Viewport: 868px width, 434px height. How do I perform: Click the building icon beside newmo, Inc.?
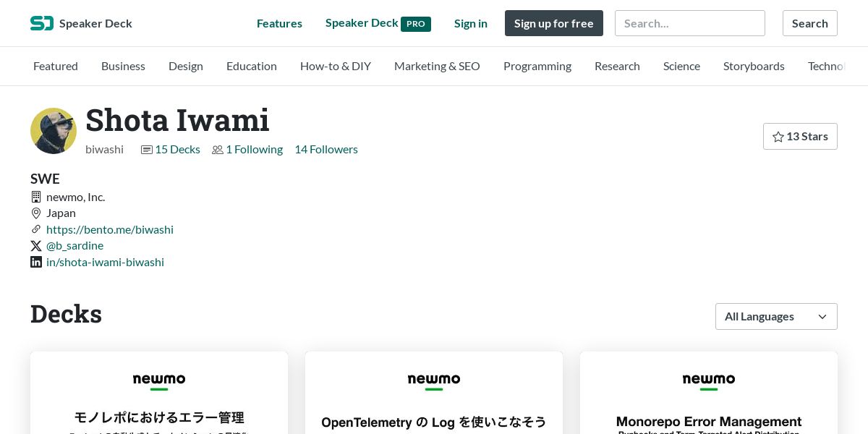pyautogui.click(x=36, y=197)
